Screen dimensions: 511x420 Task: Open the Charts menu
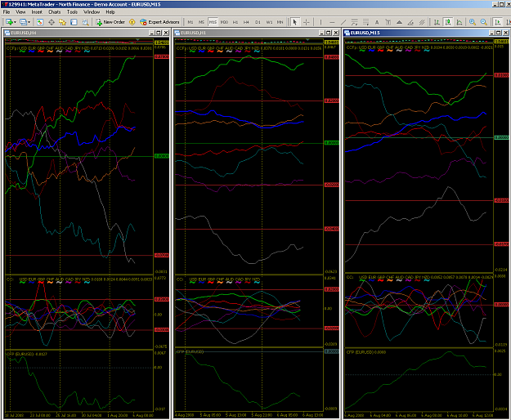point(55,12)
